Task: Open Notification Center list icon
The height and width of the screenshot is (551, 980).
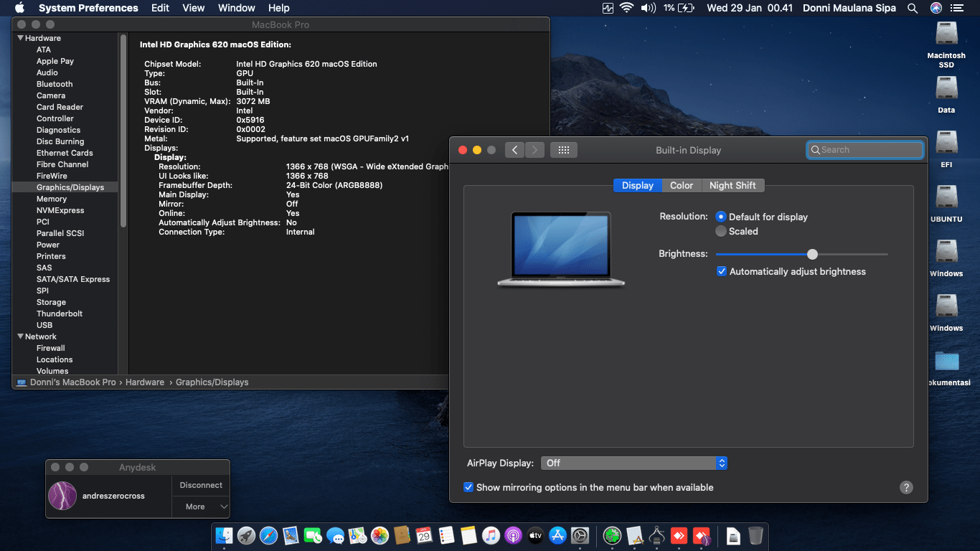Action: [x=957, y=8]
